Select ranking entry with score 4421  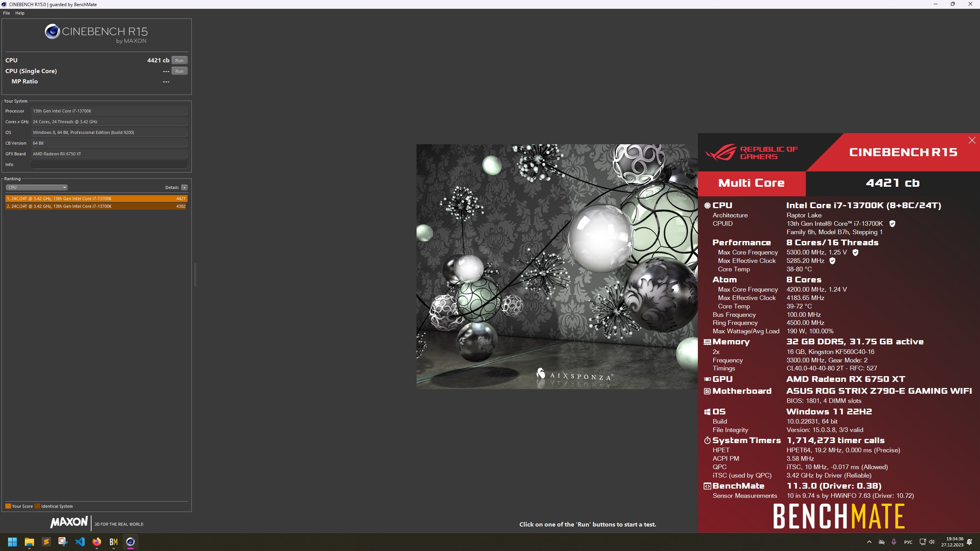pyautogui.click(x=96, y=199)
